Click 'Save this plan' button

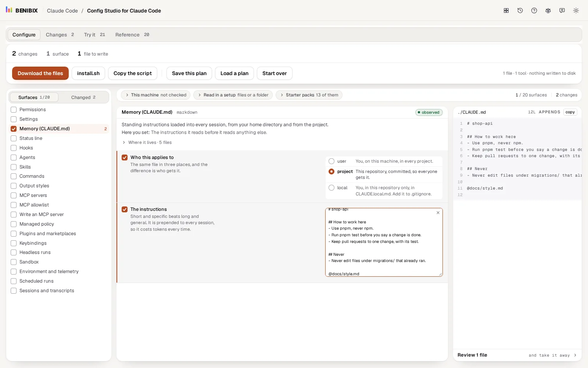click(x=189, y=73)
